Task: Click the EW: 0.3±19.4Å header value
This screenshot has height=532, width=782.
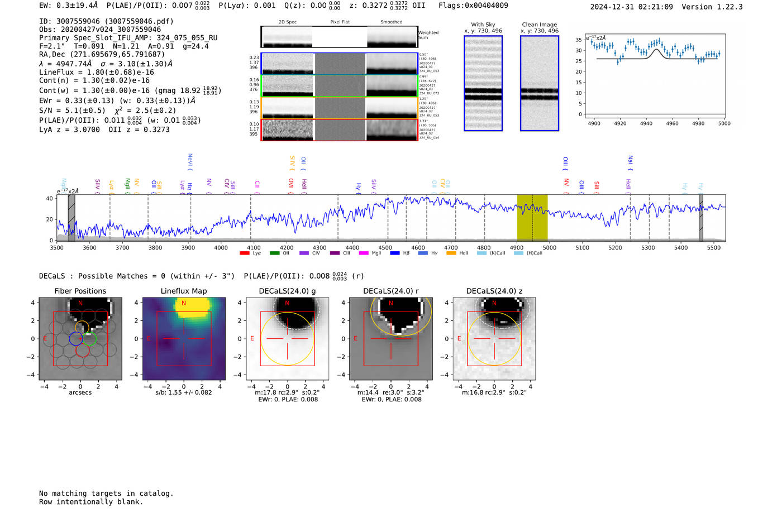Action: 69,6
